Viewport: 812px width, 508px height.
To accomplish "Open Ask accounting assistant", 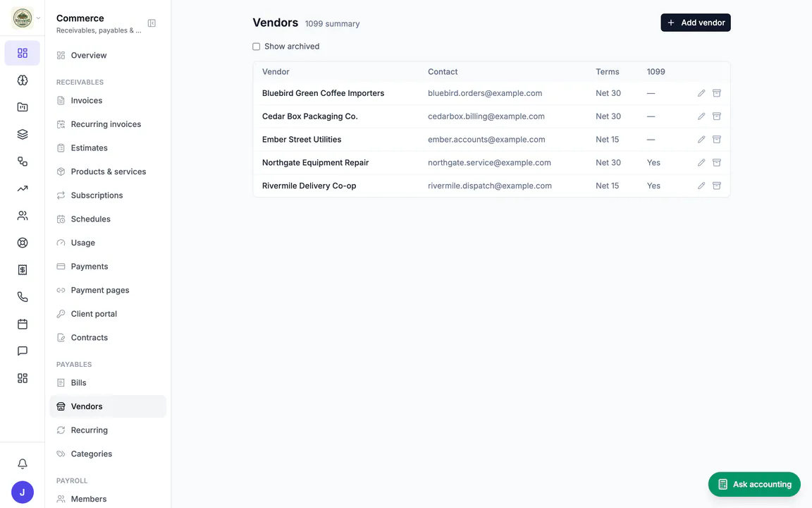I will (754, 484).
